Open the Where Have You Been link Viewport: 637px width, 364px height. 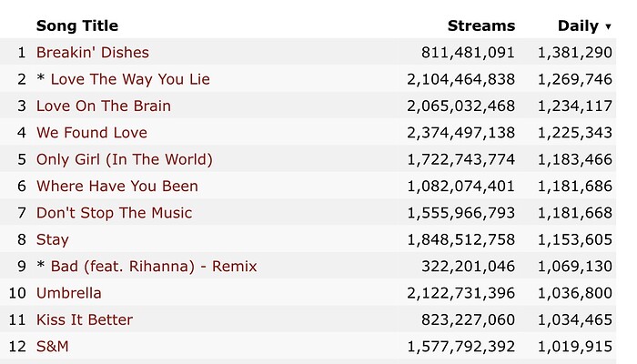click(x=116, y=186)
